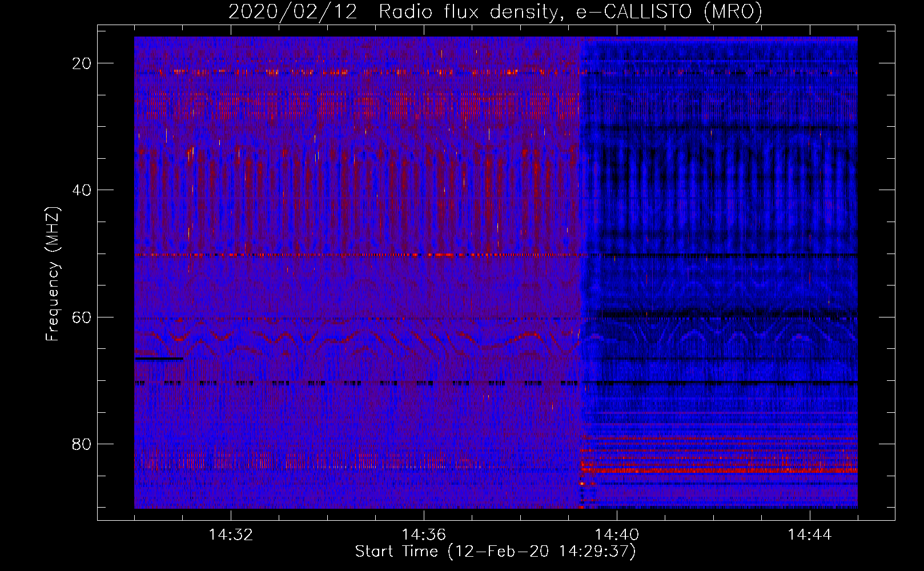Screen dimensions: 924x571
Task: Click the bright red band near 84 MHz
Action: (x=720, y=469)
